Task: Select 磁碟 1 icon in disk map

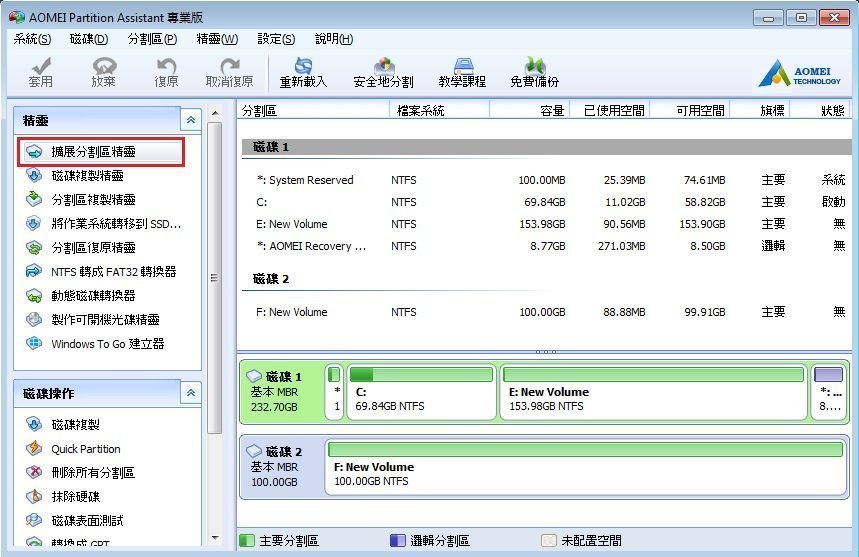Action: coord(254,376)
